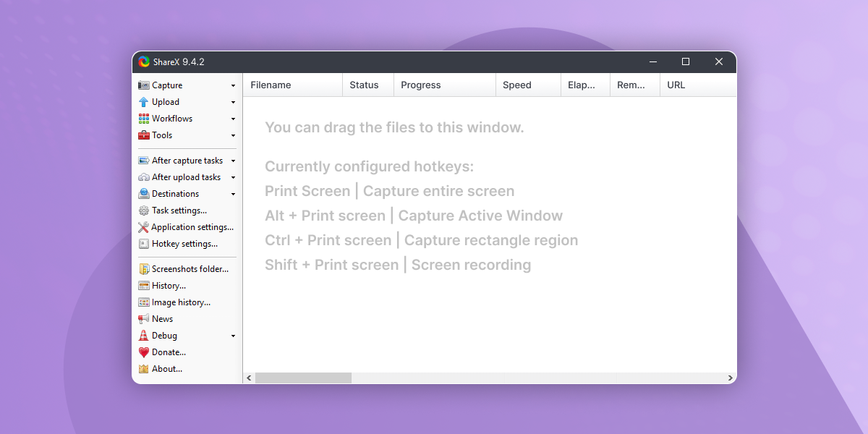Open the After capture tasks menu

(187, 161)
